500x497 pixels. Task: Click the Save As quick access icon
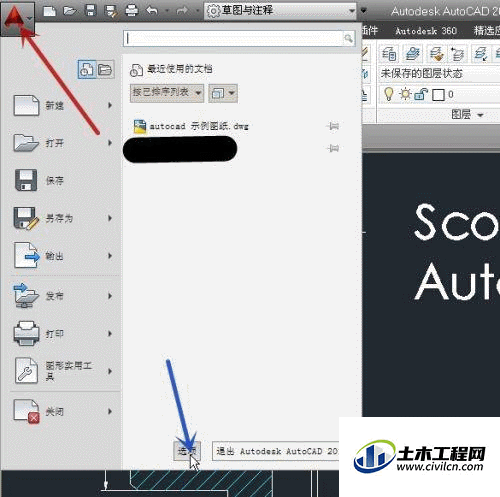click(x=110, y=11)
